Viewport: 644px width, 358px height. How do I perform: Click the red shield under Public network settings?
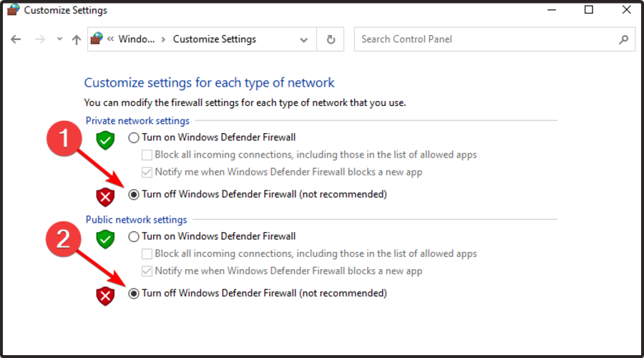point(105,295)
